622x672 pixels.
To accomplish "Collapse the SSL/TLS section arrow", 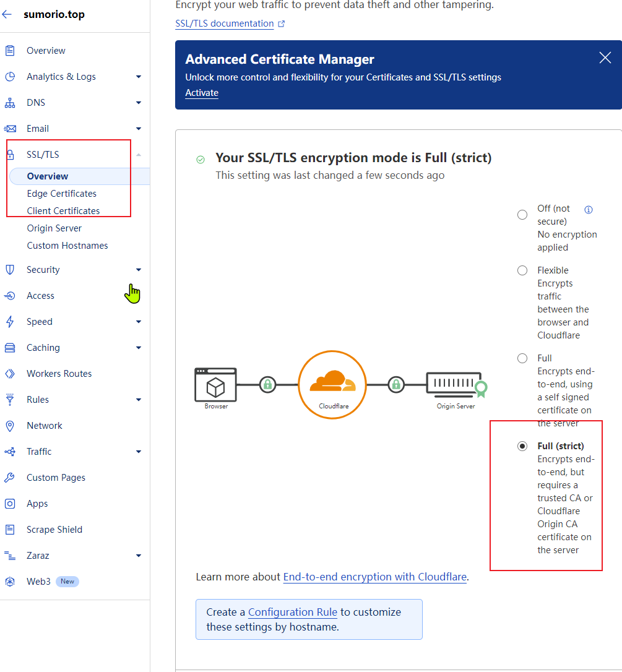I will [139, 155].
